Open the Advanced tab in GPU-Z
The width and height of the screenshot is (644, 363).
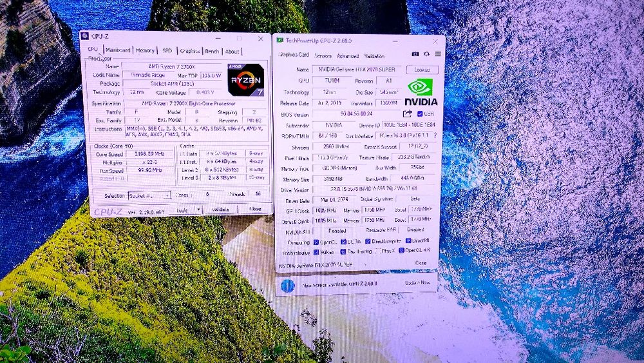[x=348, y=56]
